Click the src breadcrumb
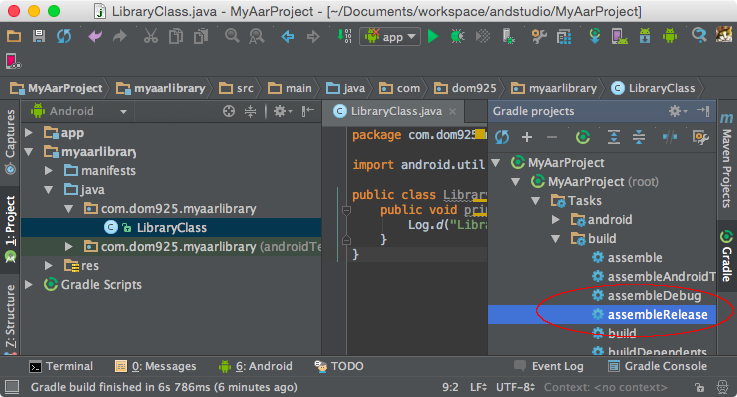The image size is (737, 397). 236,88
